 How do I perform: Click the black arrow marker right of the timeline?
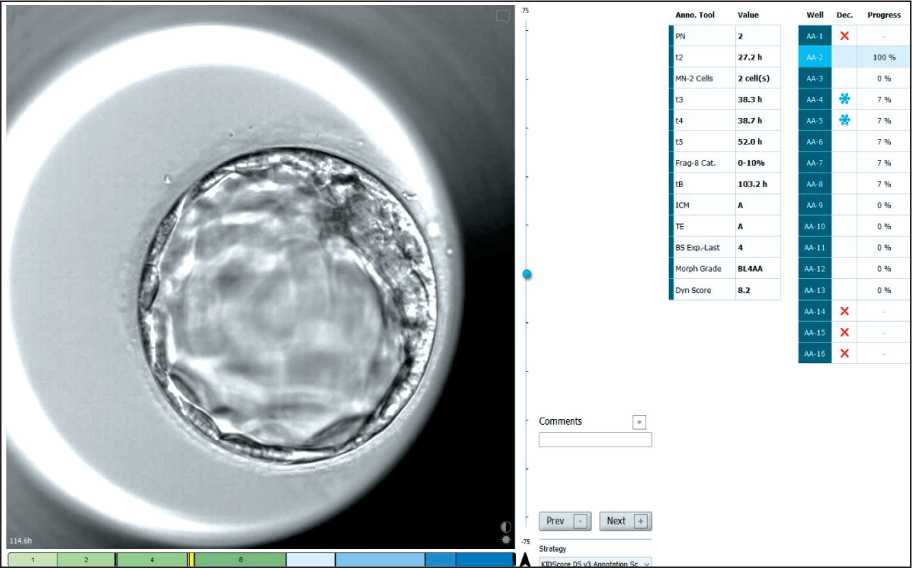[525, 560]
